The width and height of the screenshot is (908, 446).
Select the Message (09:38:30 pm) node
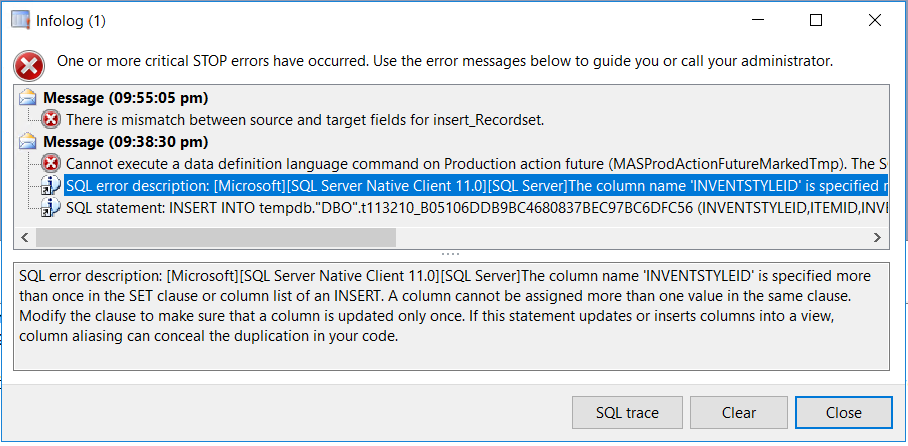coord(125,142)
